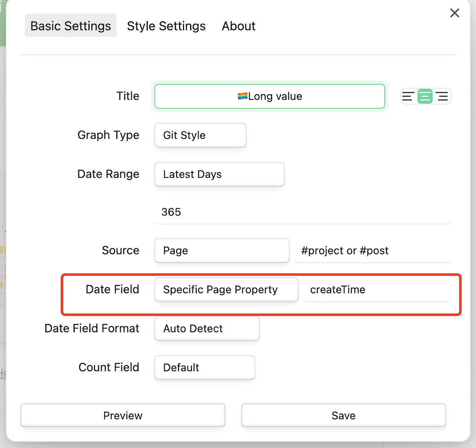Open the Date Field dropdown showing Specific Page Property
This screenshot has width=476, height=448.
tap(226, 289)
